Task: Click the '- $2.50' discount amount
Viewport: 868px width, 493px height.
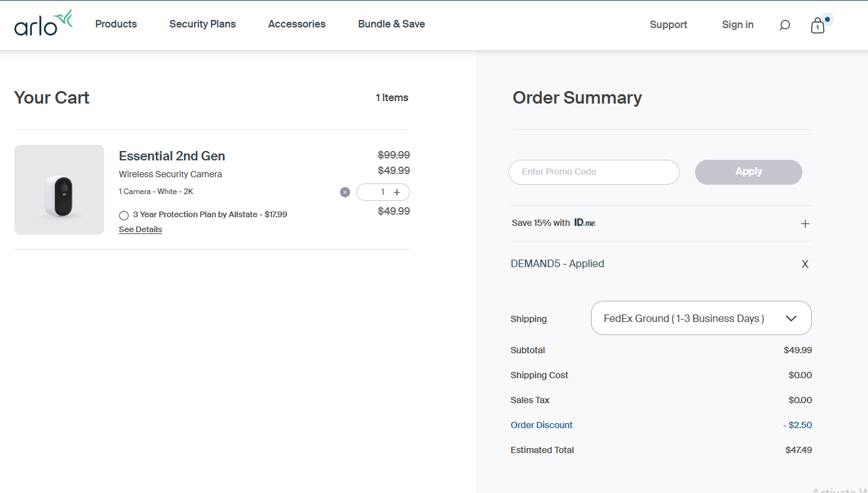Action: pyautogui.click(x=797, y=425)
